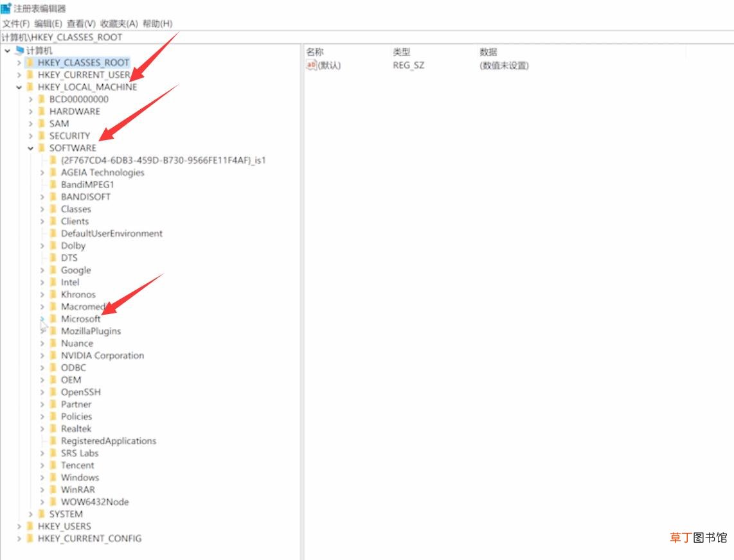The image size is (734, 560).
Task: Select the ODBC key
Action: 73,368
